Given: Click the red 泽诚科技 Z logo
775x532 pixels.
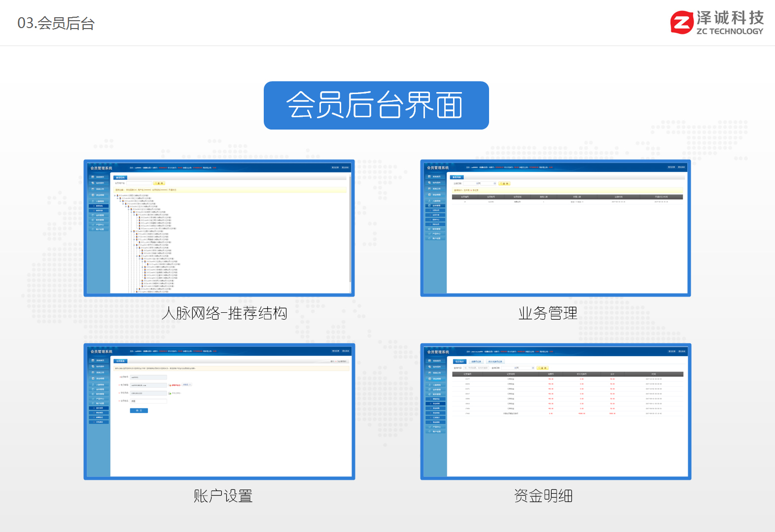Looking at the screenshot, I should [x=682, y=23].
